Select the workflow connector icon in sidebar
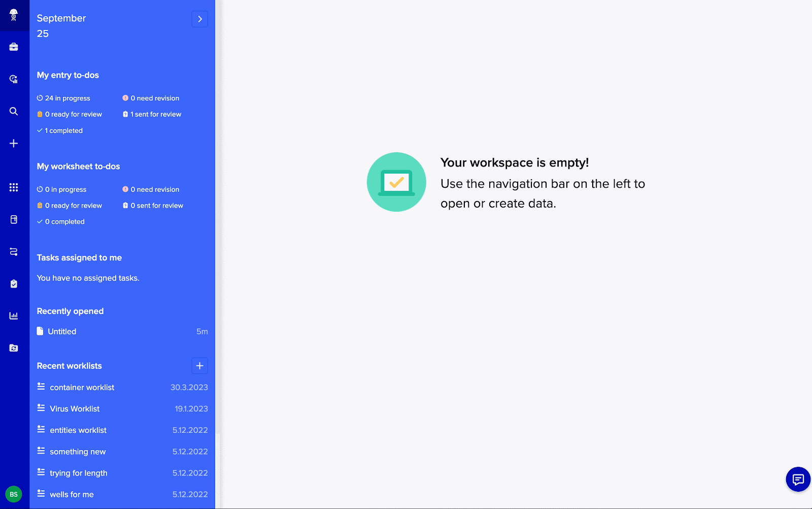 tap(14, 252)
